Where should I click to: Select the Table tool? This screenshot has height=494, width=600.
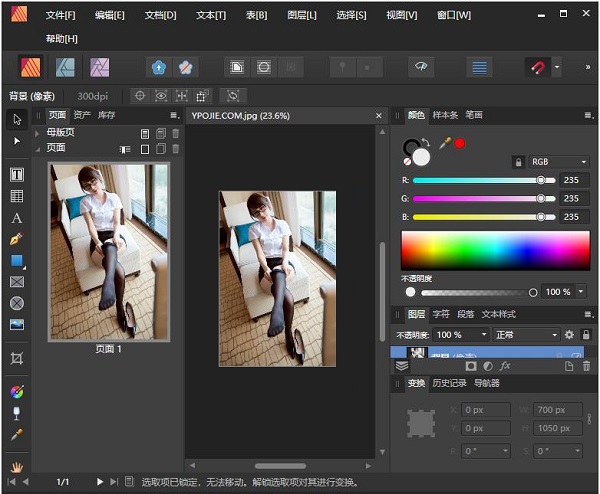click(17, 196)
